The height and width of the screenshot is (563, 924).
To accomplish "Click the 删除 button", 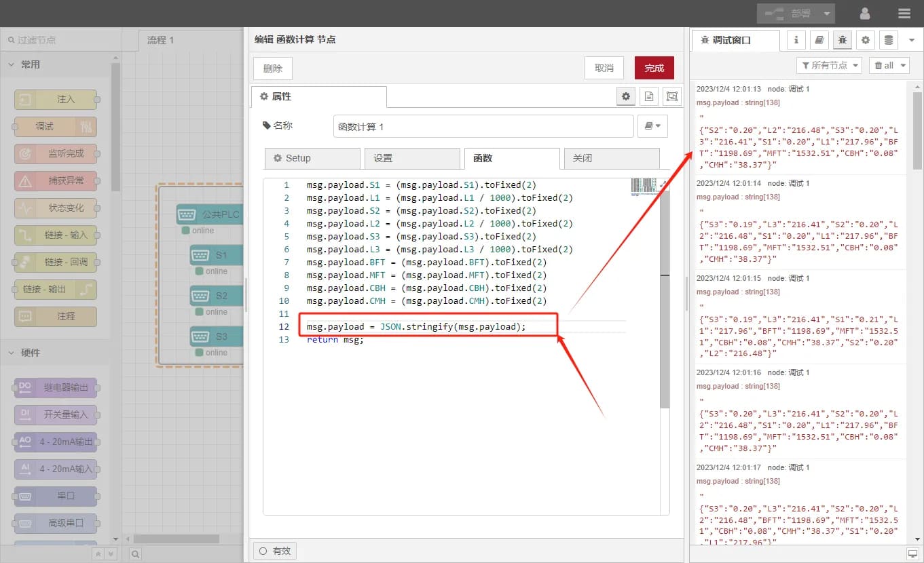I will tap(272, 68).
